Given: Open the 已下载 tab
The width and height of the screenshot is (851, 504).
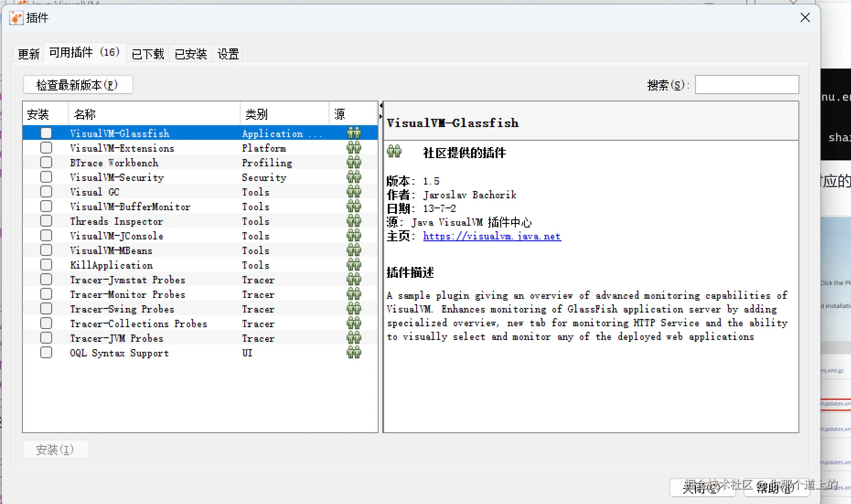Looking at the screenshot, I should pyautogui.click(x=148, y=54).
